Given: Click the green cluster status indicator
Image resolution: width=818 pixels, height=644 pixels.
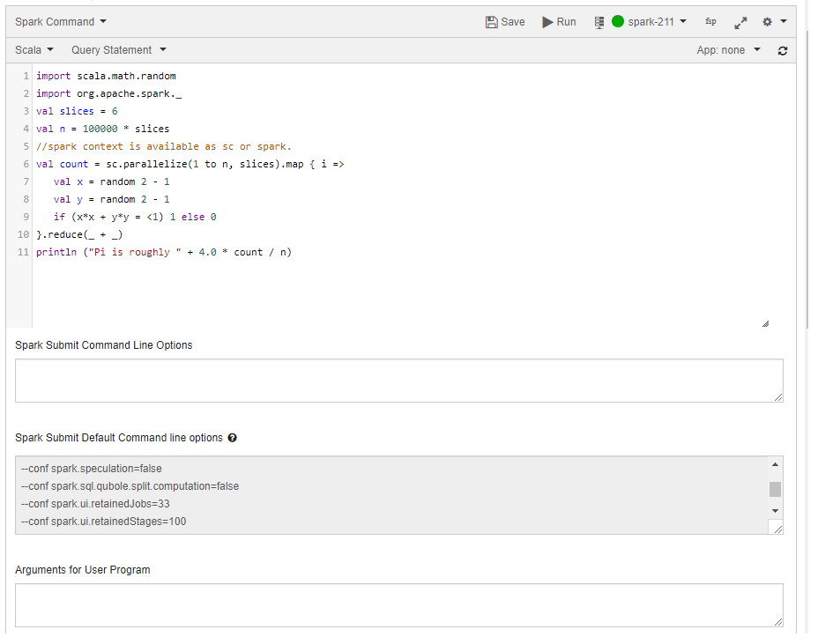Looking at the screenshot, I should 618,21.
